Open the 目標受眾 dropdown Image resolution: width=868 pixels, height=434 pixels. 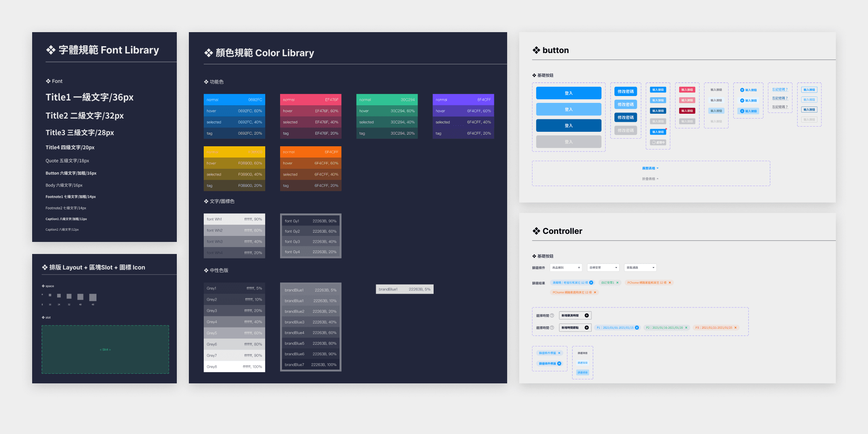[603, 268]
